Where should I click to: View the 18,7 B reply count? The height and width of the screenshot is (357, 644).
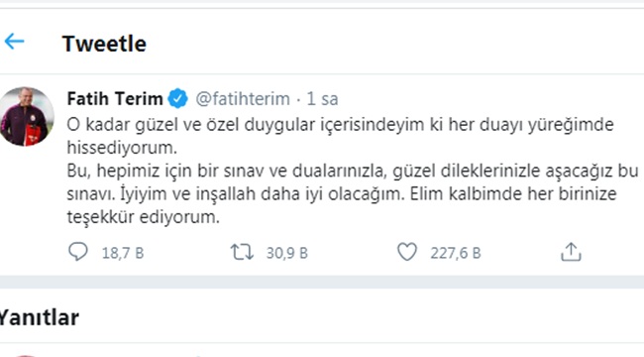123,253
